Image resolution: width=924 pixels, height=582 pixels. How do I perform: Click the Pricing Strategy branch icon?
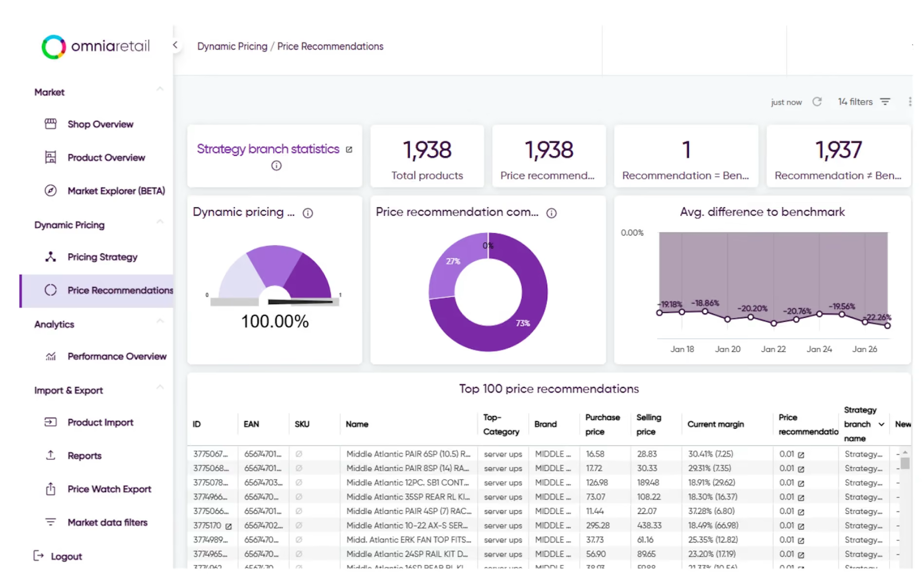click(51, 256)
